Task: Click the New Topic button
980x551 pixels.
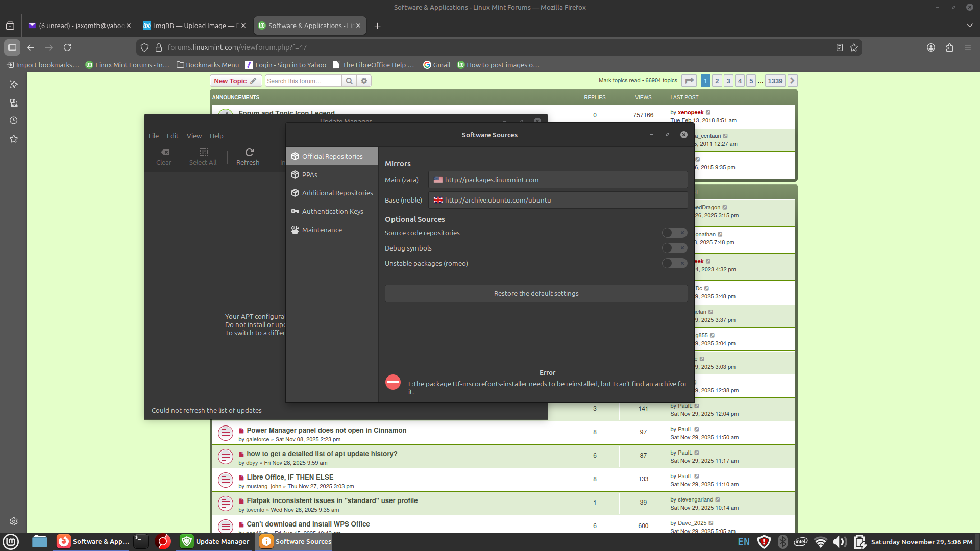Action: click(236, 81)
